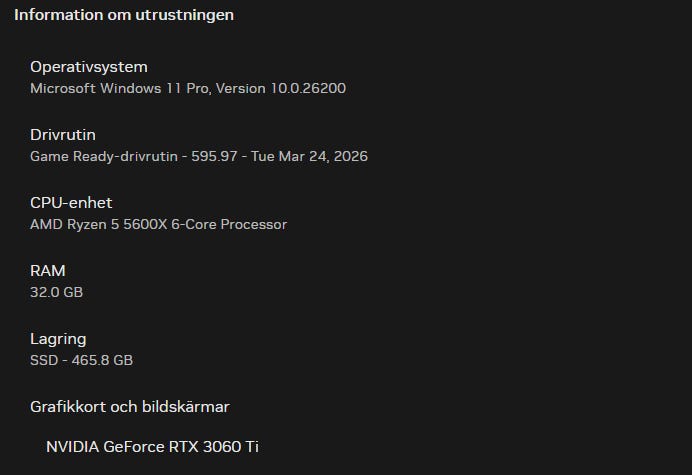Click the Grafikkort och bildskärmar heading
Viewport: 692px width, 475px height.
pyautogui.click(x=130, y=407)
